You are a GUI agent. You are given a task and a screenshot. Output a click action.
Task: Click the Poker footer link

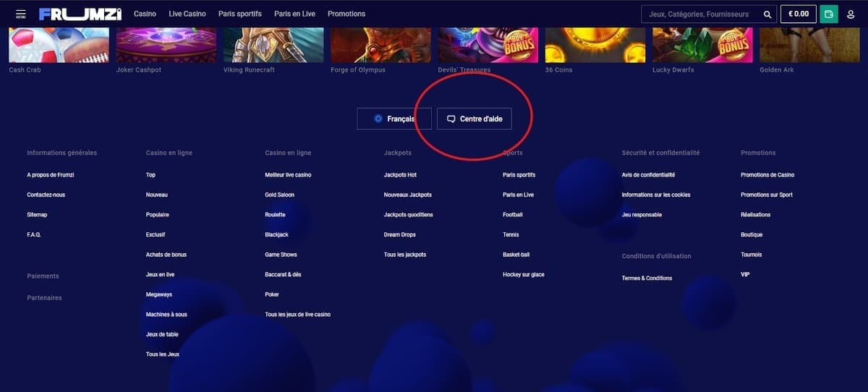(x=272, y=294)
